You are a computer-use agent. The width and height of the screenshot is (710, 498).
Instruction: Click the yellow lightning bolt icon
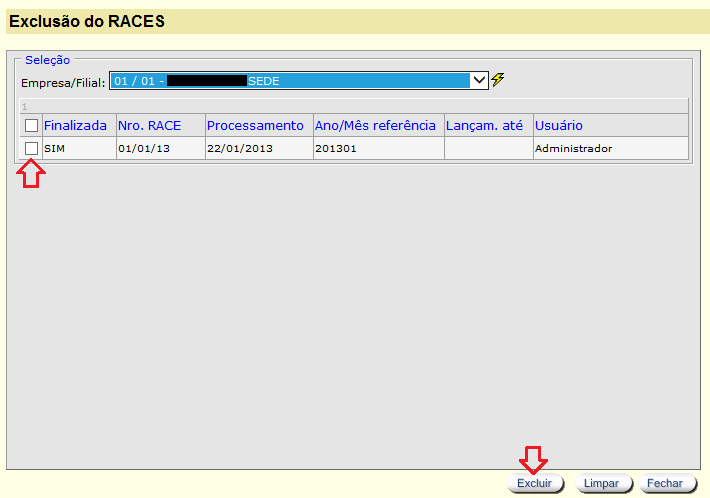point(498,80)
